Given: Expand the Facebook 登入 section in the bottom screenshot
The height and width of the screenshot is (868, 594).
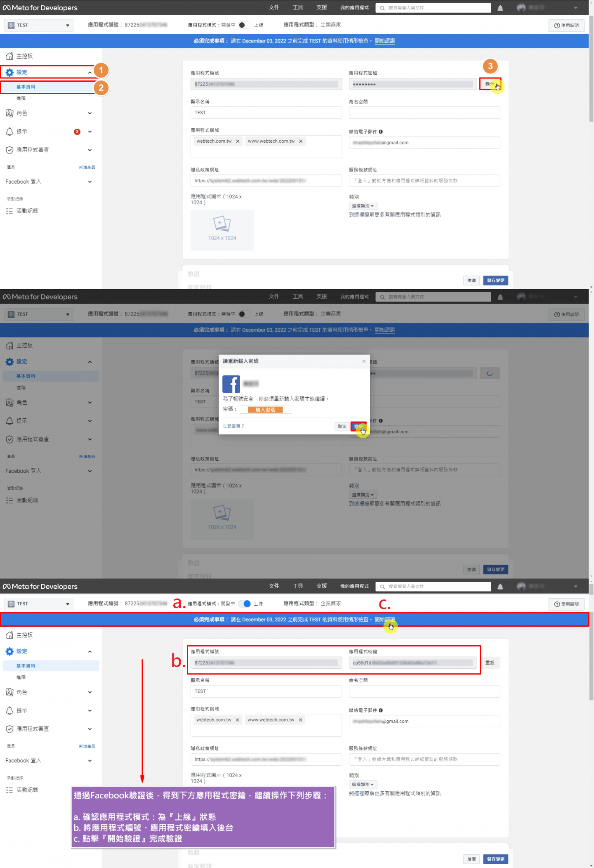Looking at the screenshot, I should point(90,761).
